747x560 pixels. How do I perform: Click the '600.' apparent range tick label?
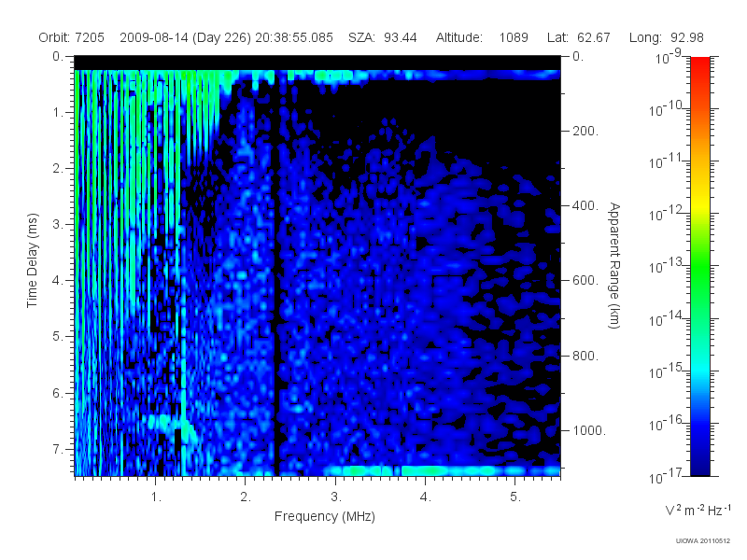[585, 281]
